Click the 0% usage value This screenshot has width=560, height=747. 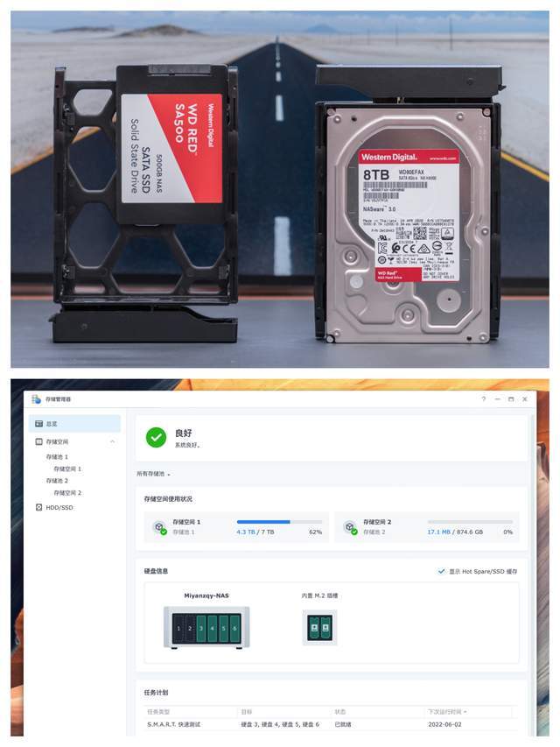tap(508, 532)
